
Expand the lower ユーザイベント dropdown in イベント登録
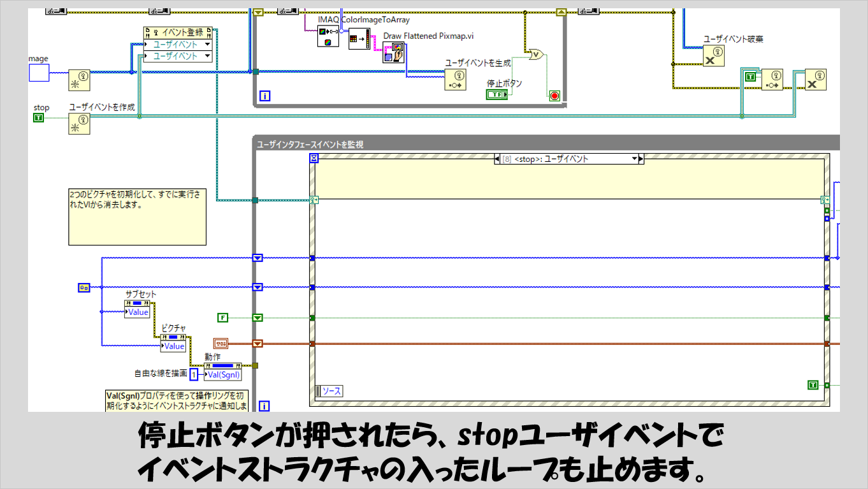point(206,56)
